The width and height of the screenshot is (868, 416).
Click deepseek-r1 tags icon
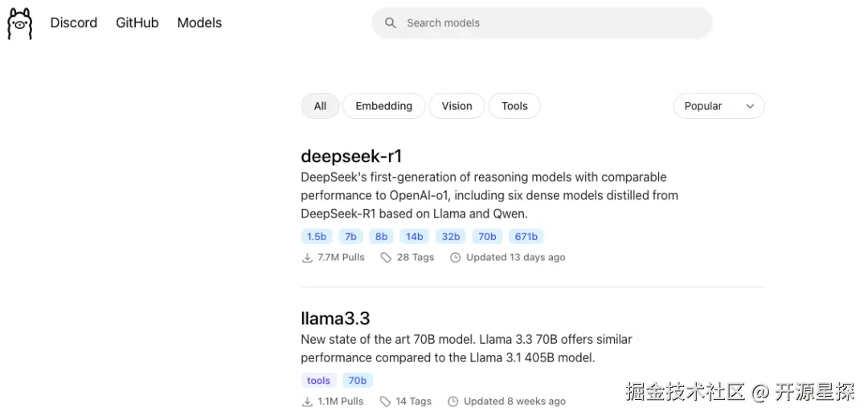386,258
